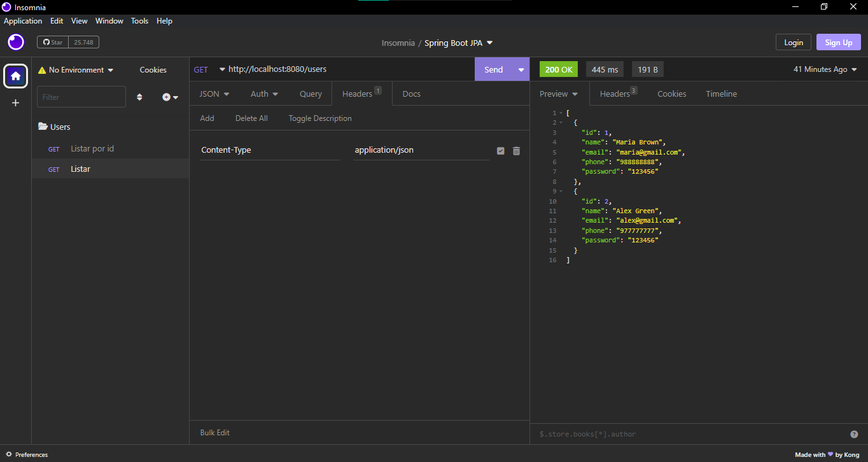Open the GET method dropdown
This screenshot has width=868, height=462.
click(209, 69)
